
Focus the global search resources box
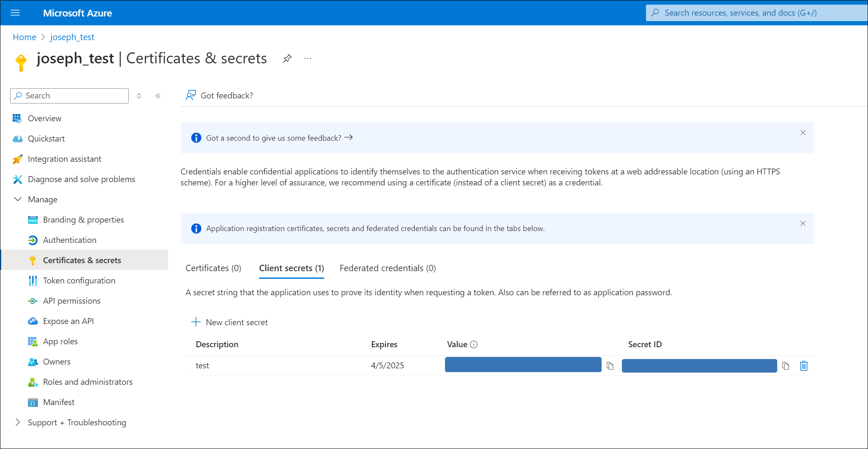pos(756,13)
